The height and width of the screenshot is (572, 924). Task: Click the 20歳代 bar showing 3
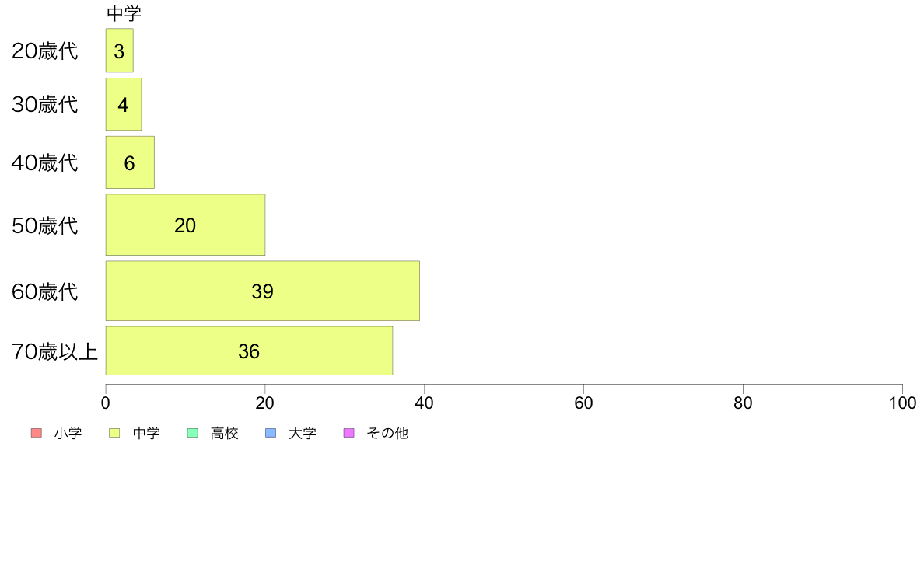[x=120, y=51]
